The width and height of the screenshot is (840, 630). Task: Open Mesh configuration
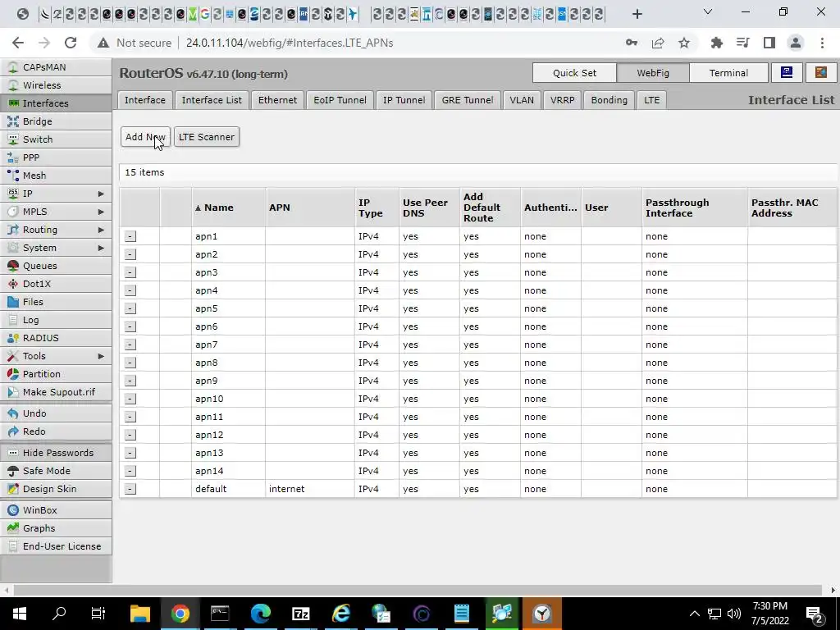pyautogui.click(x=56, y=176)
